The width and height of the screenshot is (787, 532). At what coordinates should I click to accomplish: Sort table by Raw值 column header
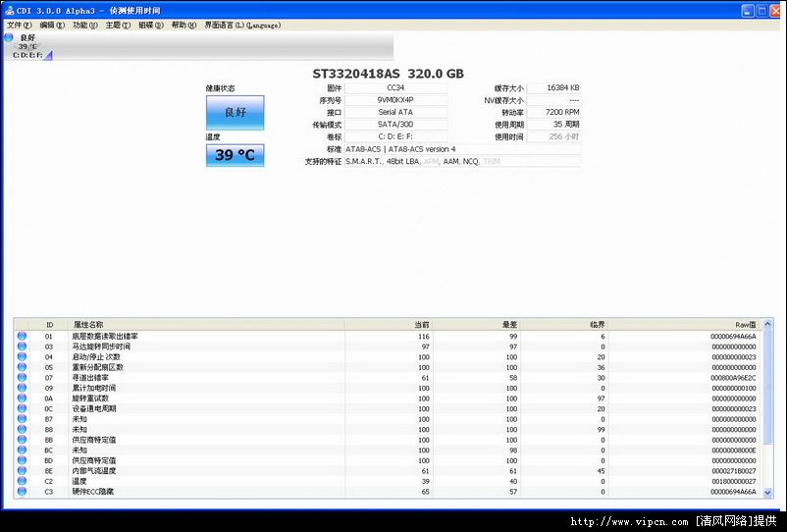click(x=685, y=325)
